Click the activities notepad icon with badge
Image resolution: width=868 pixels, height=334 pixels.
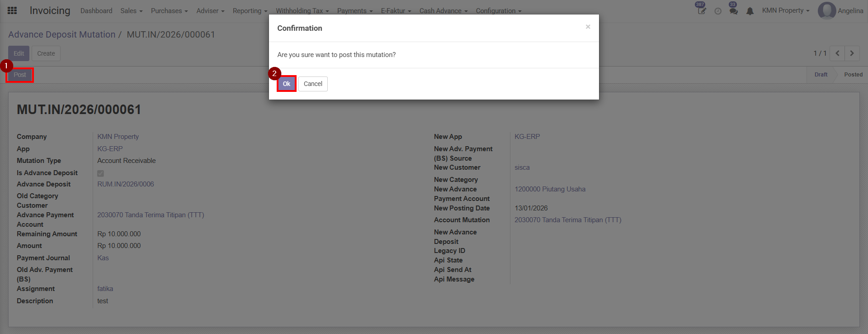pos(701,11)
